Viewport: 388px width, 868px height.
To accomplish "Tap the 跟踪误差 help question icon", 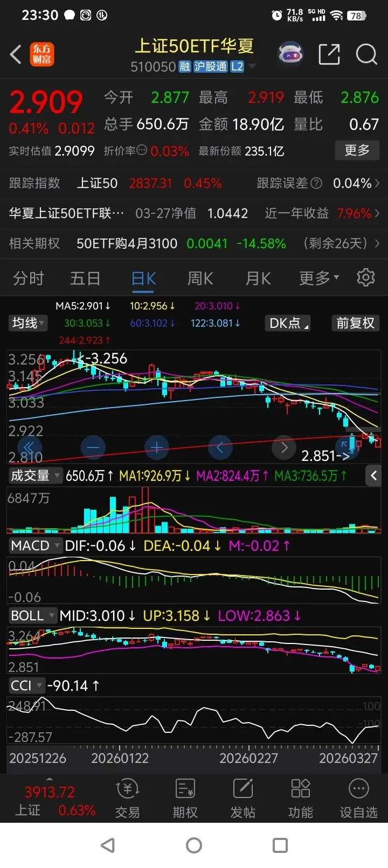I will coord(316,184).
